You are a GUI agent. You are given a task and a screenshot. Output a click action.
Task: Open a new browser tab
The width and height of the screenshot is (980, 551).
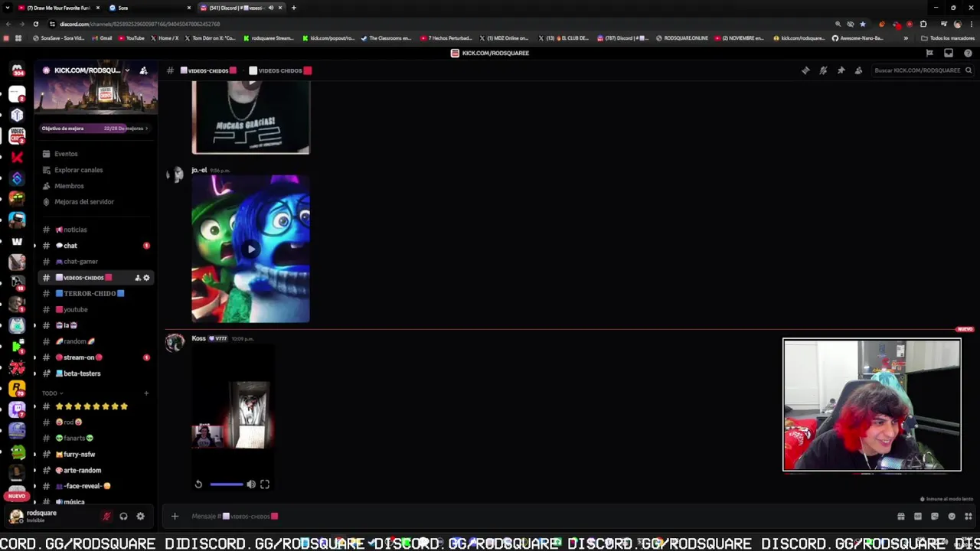click(x=293, y=8)
